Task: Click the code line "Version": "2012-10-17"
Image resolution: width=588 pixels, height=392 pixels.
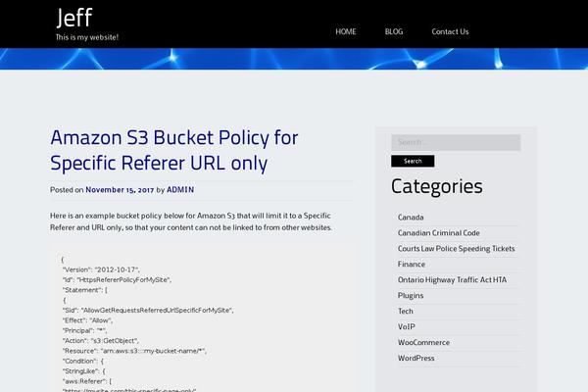Action: pyautogui.click(x=101, y=269)
